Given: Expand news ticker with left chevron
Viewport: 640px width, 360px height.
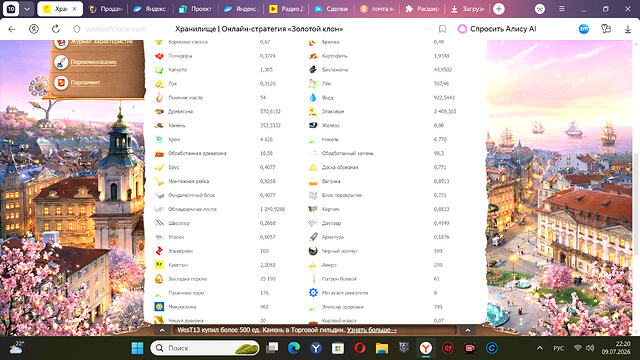Looking at the screenshot, I should click(162, 330).
